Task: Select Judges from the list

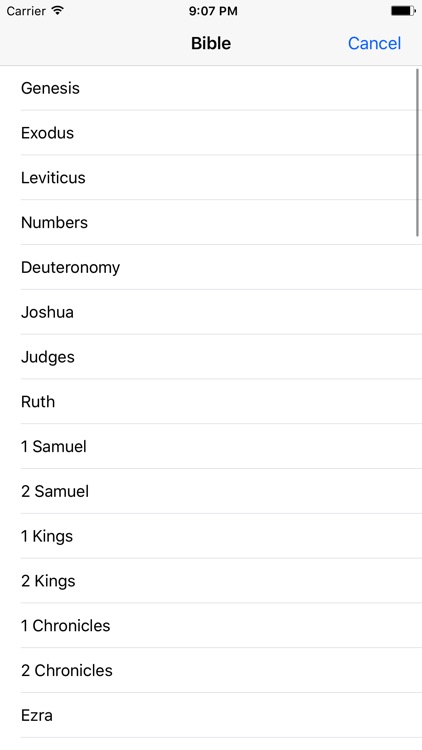Action: click(x=211, y=357)
